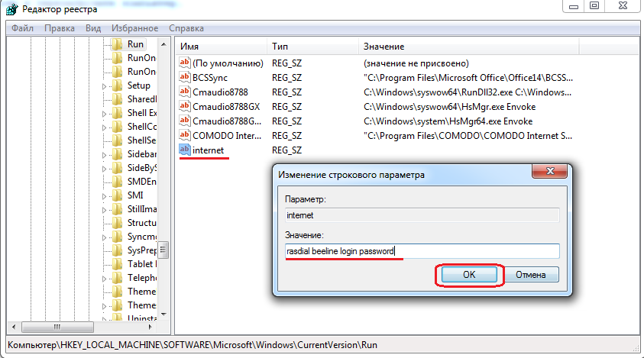Cancel the edit with Отмена button
Viewport: 644px width, 358px height.
pos(531,275)
